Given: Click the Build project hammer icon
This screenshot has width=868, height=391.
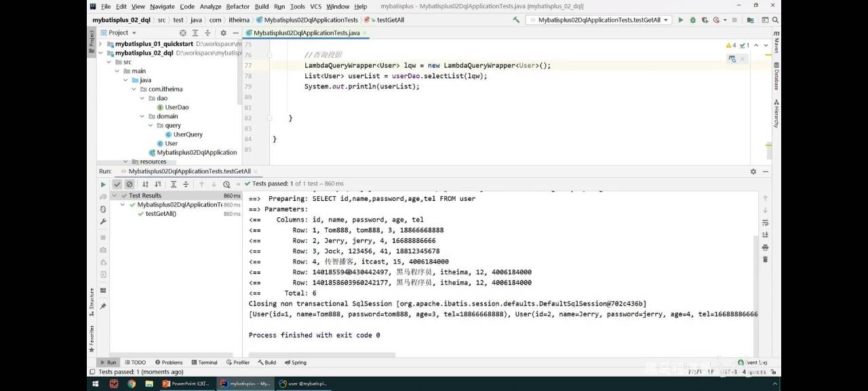Looking at the screenshot, I should [x=517, y=20].
